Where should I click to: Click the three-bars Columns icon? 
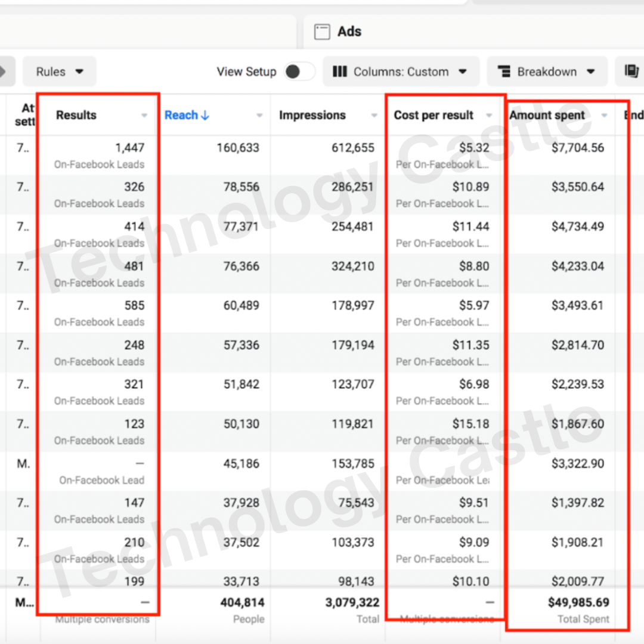[340, 72]
